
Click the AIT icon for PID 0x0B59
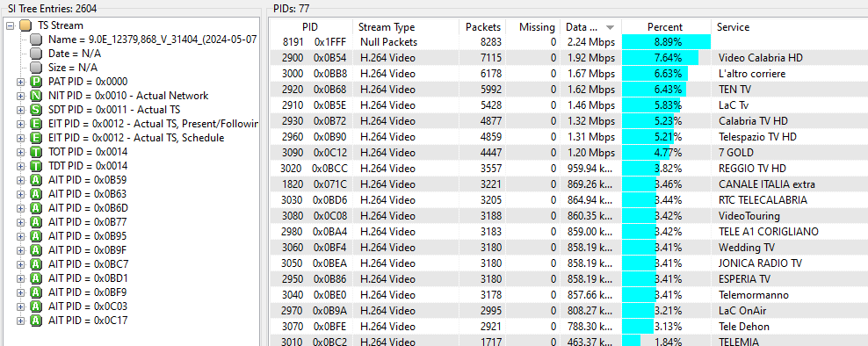pos(36,180)
